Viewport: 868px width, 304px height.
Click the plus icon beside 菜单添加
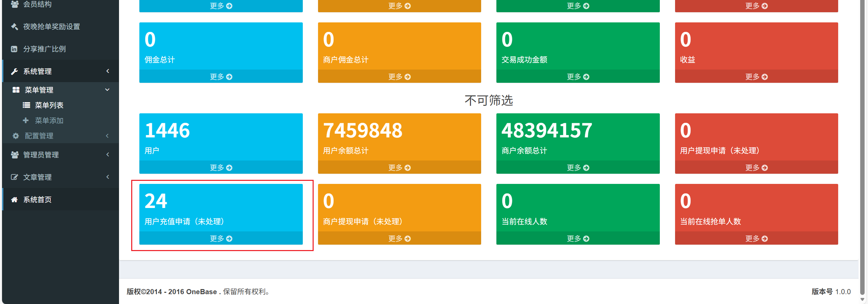pos(26,120)
